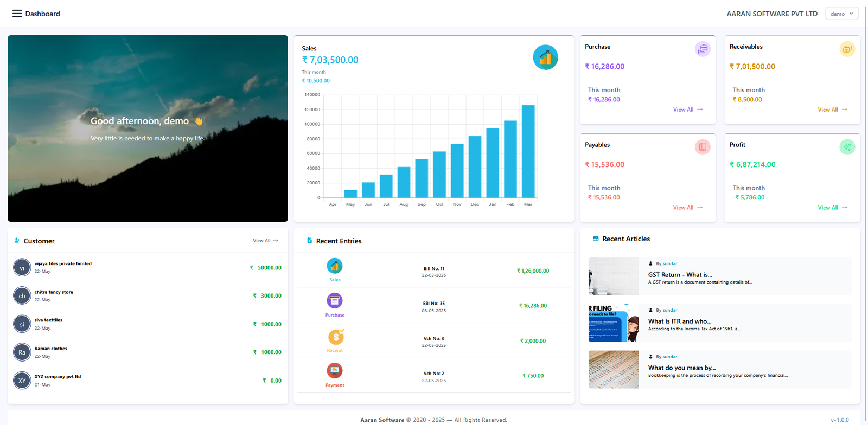Image resolution: width=868 pixels, height=425 pixels.
Task: Click the Profit card sparkle icon
Action: [x=847, y=147]
